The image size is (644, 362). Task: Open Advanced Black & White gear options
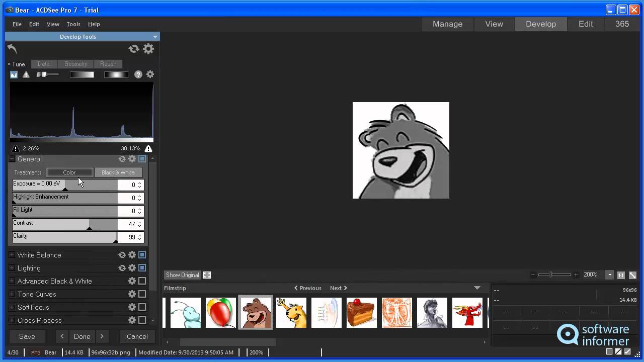coord(132,281)
